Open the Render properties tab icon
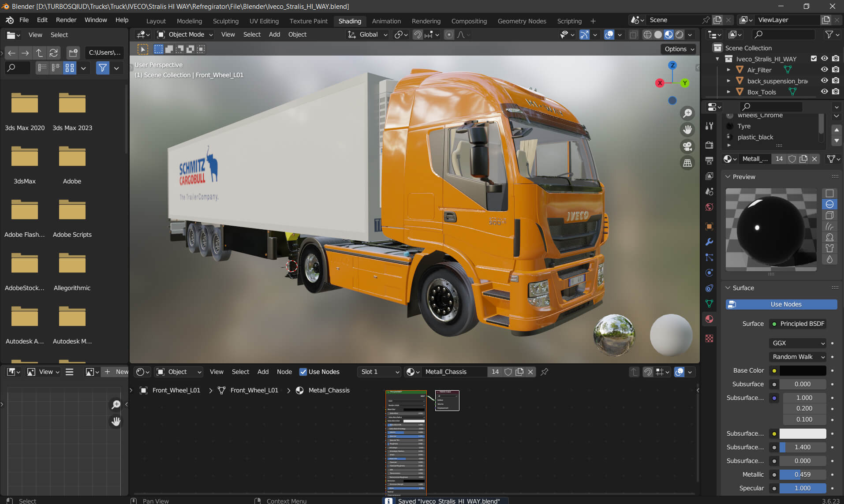This screenshot has width=844, height=504. (x=709, y=145)
